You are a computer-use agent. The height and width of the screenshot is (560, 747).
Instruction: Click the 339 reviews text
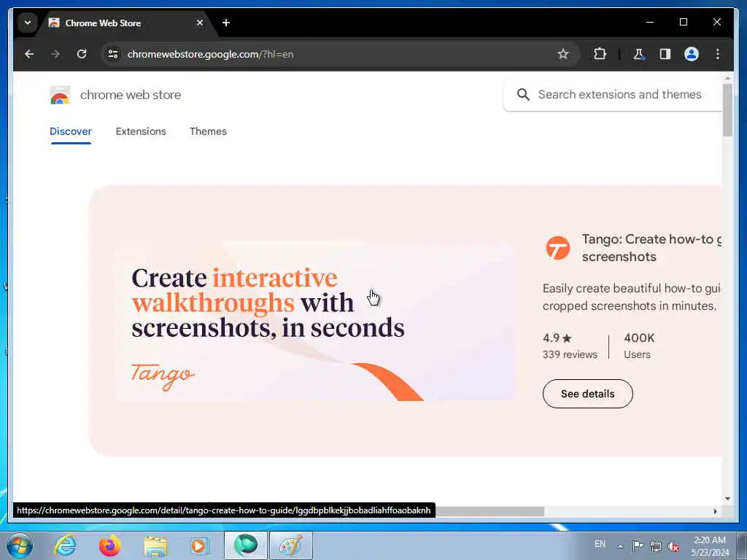570,355
